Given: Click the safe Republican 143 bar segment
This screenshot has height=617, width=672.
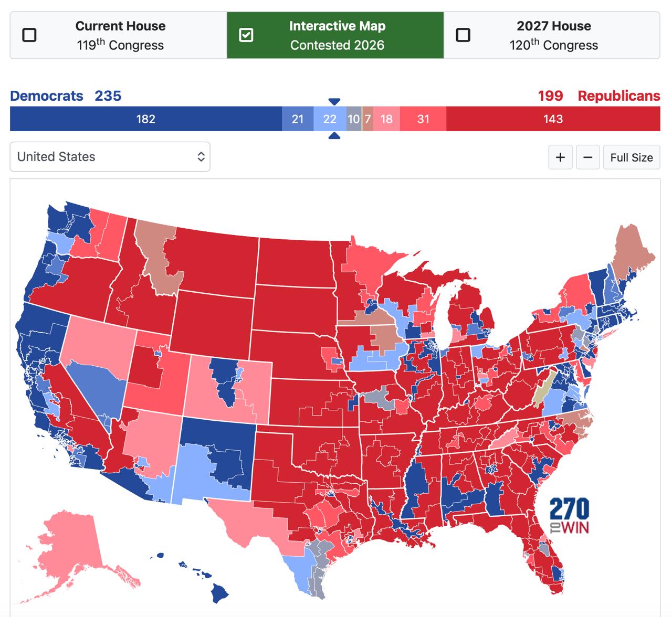Looking at the screenshot, I should [x=553, y=119].
